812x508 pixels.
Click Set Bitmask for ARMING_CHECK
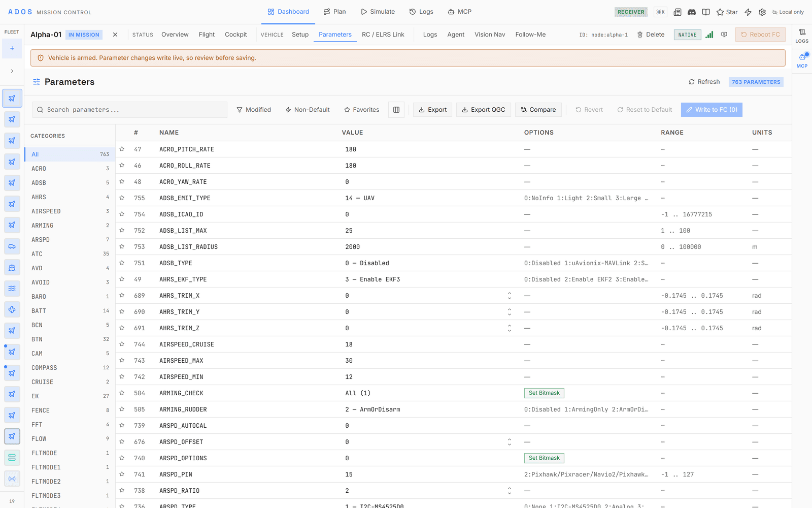click(x=544, y=393)
